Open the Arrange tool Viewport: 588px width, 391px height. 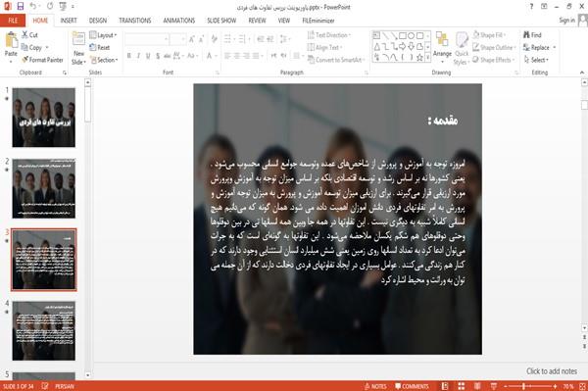point(442,46)
